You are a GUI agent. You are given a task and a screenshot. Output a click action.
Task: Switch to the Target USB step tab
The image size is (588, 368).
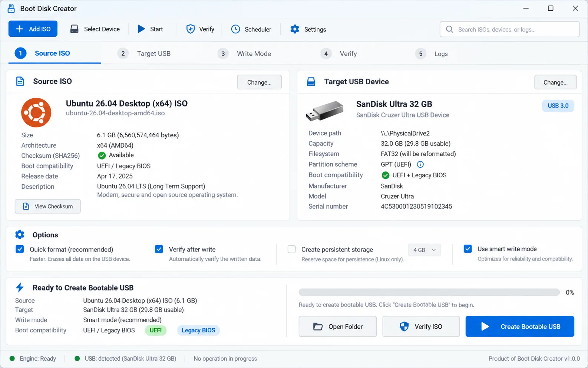point(144,53)
